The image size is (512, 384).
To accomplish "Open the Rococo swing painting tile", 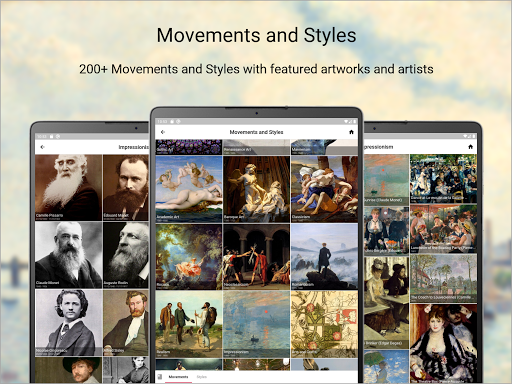I will pos(189,256).
